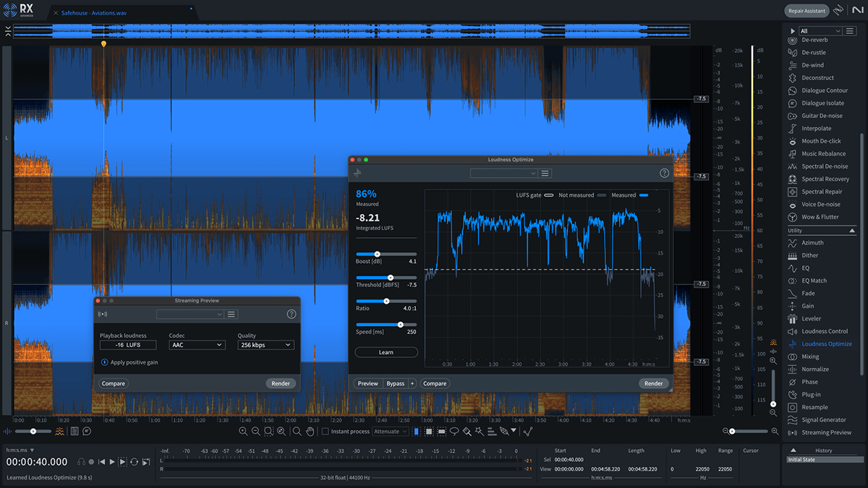Open the Wow & Flutter module

point(820,217)
